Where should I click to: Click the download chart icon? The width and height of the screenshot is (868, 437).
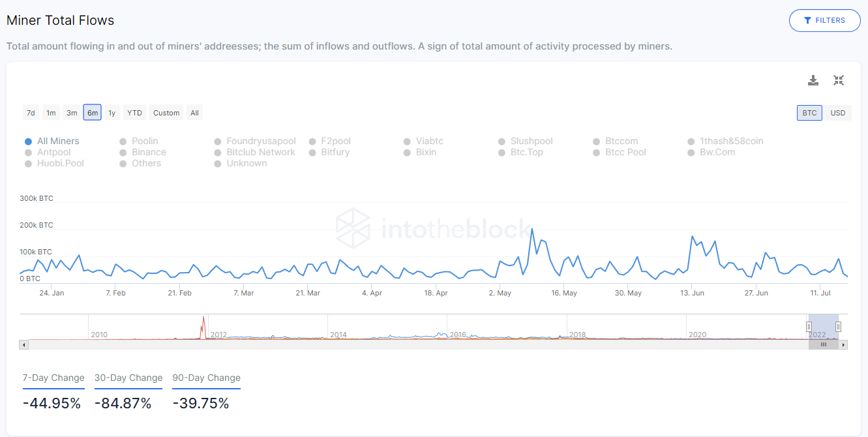[813, 80]
